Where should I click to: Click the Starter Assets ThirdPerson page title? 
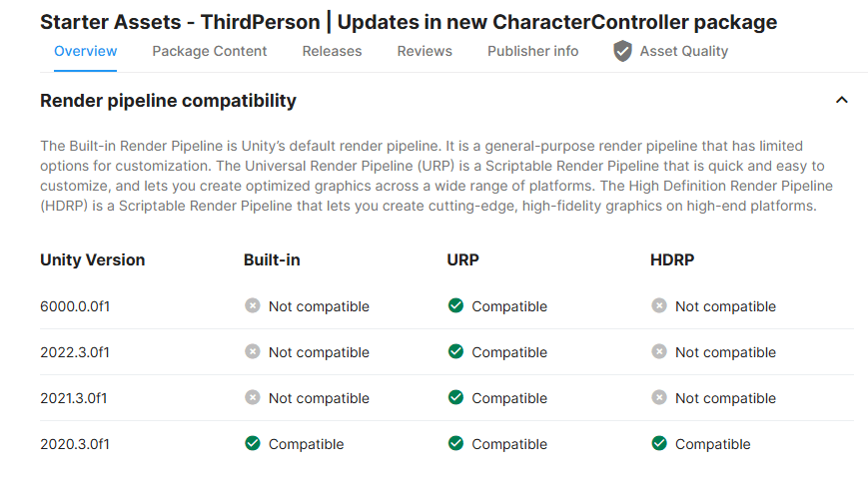[x=409, y=22]
